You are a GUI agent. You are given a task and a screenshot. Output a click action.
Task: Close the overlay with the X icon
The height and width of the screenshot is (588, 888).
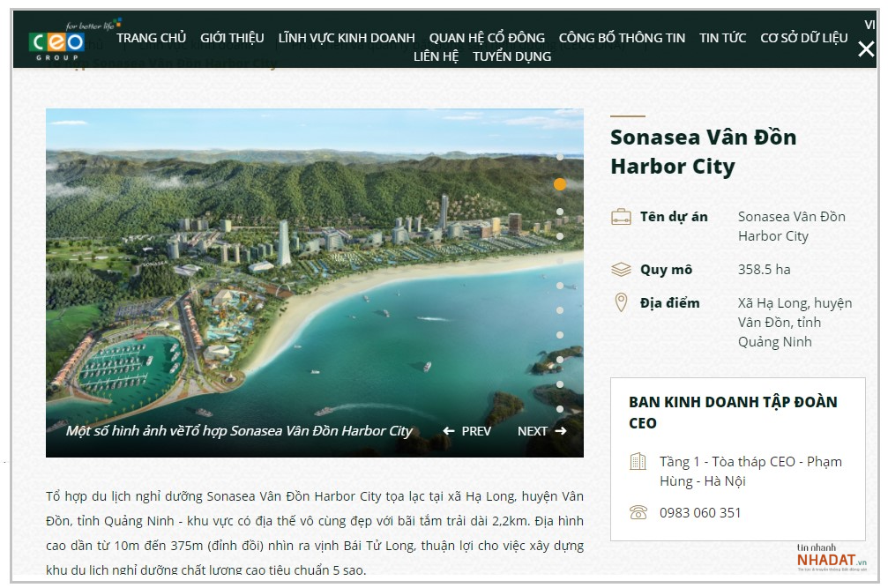pos(865,49)
